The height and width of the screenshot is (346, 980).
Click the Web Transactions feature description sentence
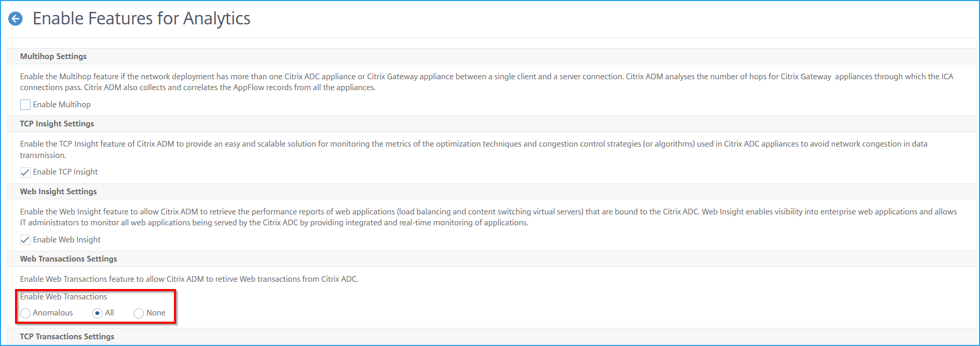coord(189,279)
